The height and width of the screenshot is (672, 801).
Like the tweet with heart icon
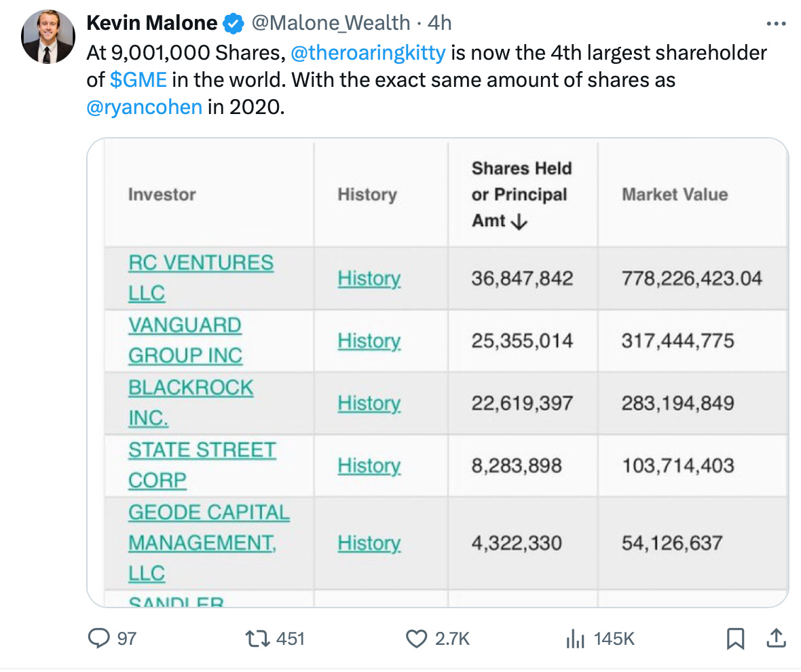tap(416, 639)
